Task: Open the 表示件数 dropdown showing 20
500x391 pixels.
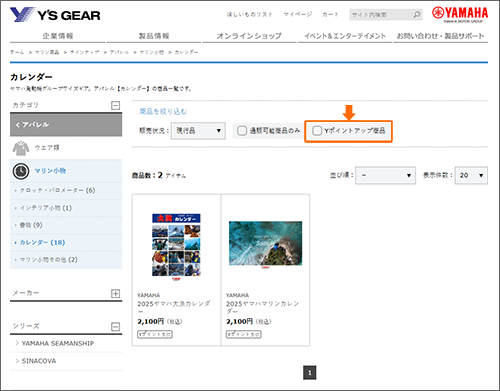Action: coord(471,175)
